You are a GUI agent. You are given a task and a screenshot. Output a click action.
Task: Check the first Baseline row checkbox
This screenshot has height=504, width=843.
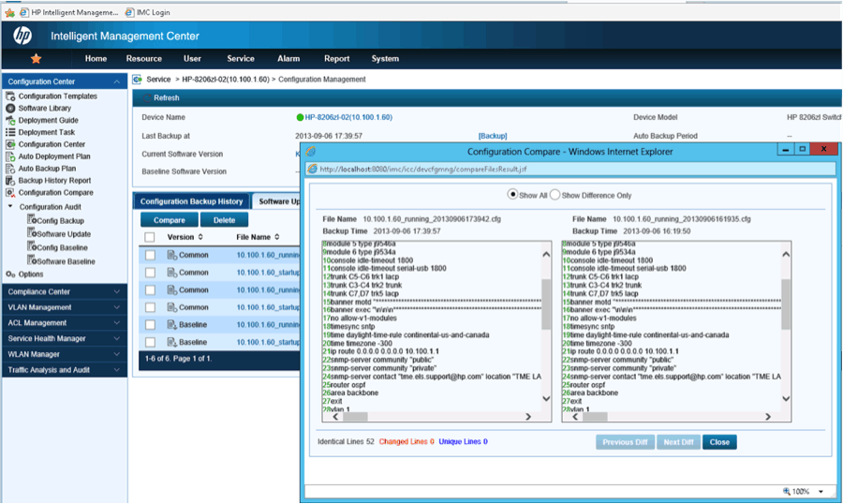coord(150,324)
